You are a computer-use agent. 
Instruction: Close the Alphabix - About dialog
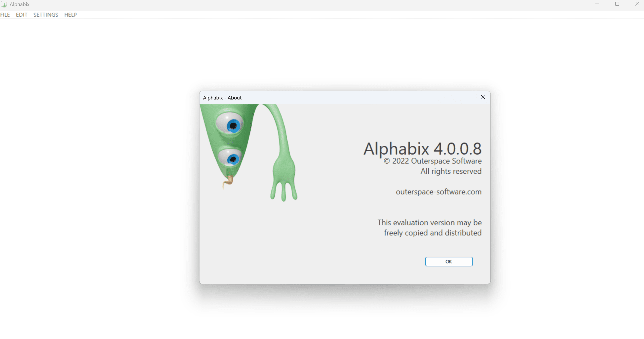[x=483, y=97]
